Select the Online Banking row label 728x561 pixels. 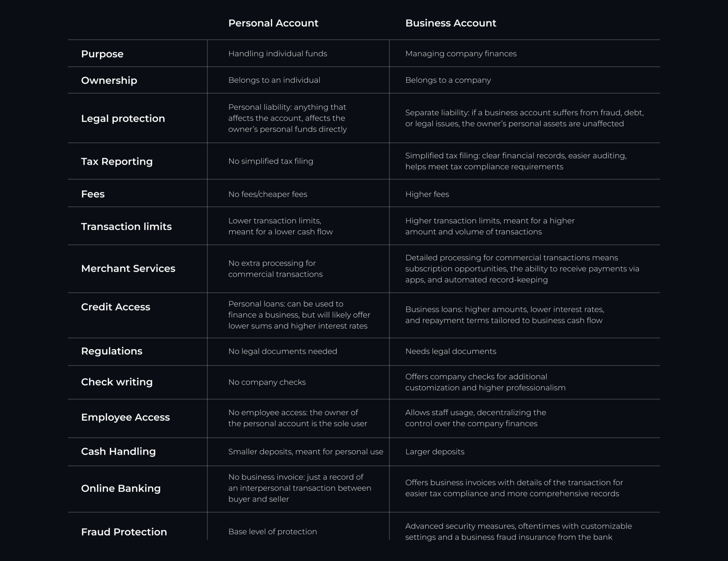(121, 488)
